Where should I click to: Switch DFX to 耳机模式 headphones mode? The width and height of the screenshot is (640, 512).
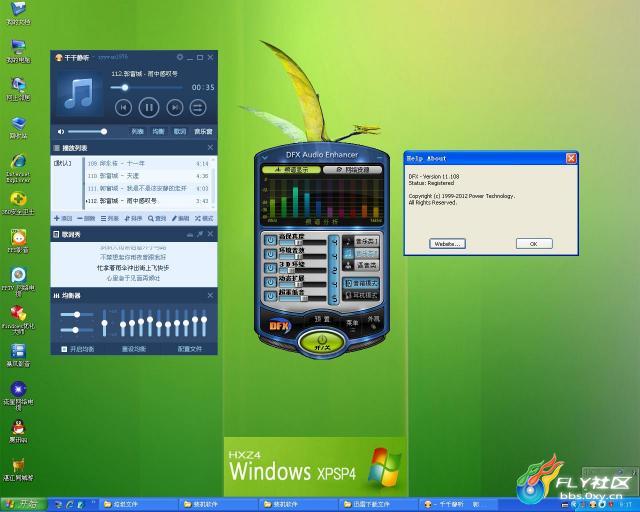coord(361,295)
